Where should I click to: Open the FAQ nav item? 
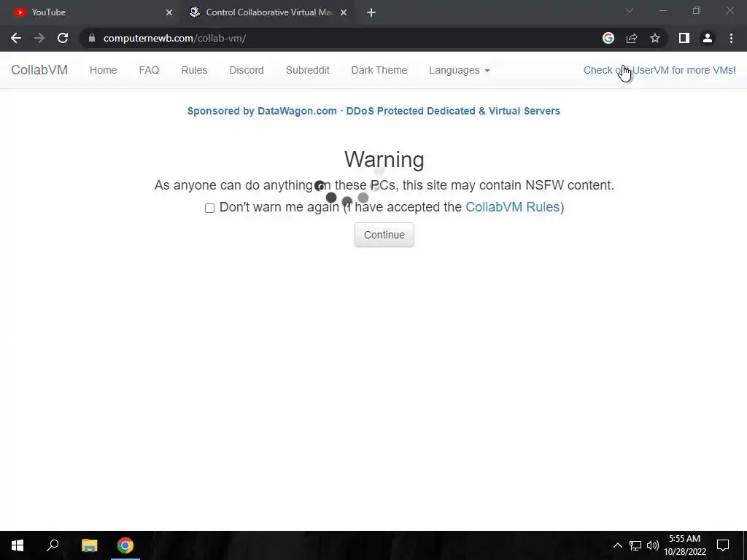(x=149, y=70)
